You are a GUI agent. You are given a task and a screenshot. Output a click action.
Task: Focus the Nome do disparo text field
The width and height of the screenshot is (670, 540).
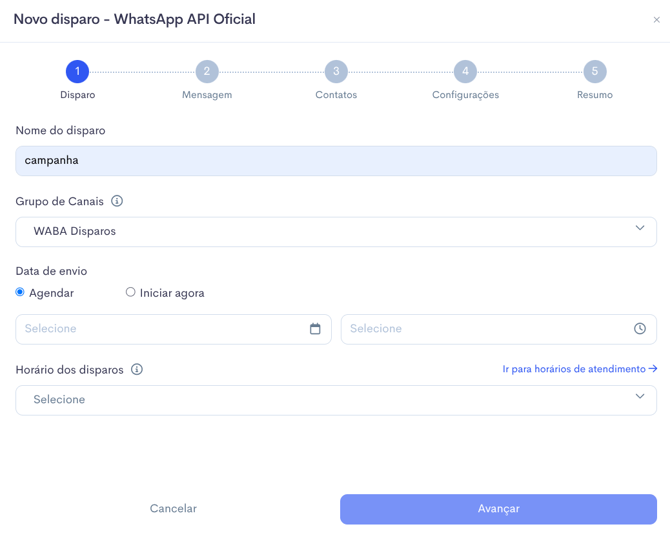pos(335,161)
